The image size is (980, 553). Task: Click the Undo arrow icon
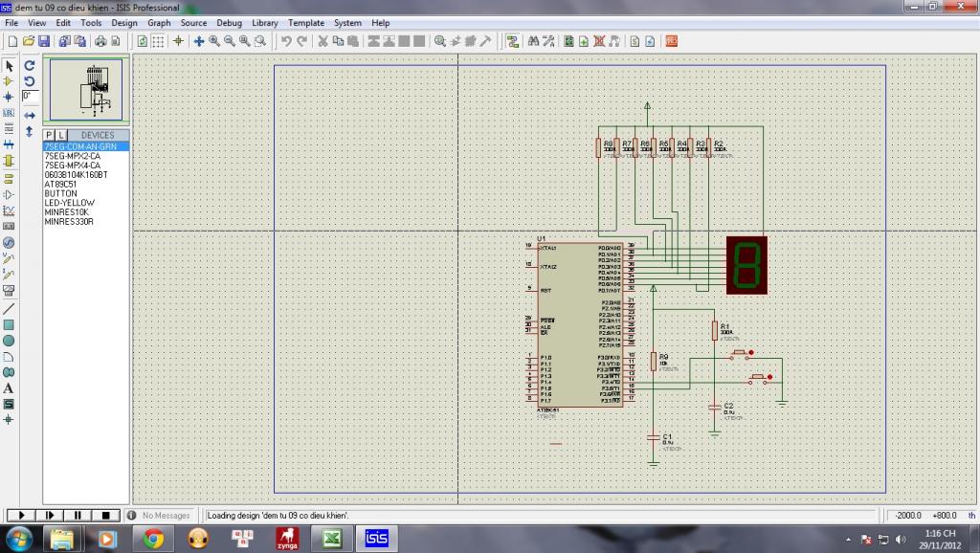pyautogui.click(x=286, y=41)
